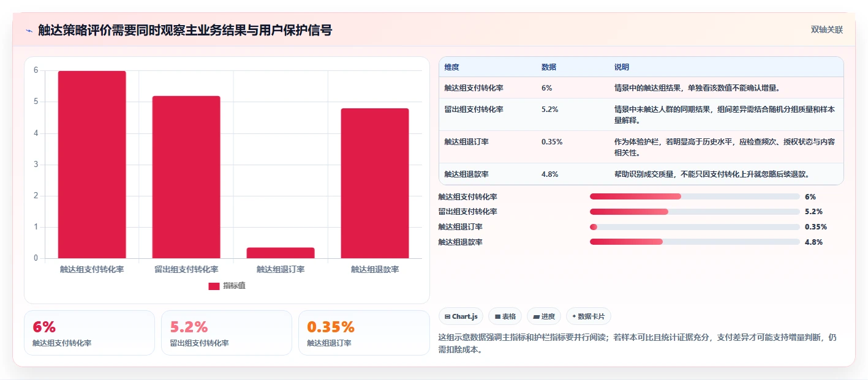The width and height of the screenshot is (868, 380).
Task: Click the 5.2% 留出组支付转化率 data card
Action: pyautogui.click(x=227, y=333)
